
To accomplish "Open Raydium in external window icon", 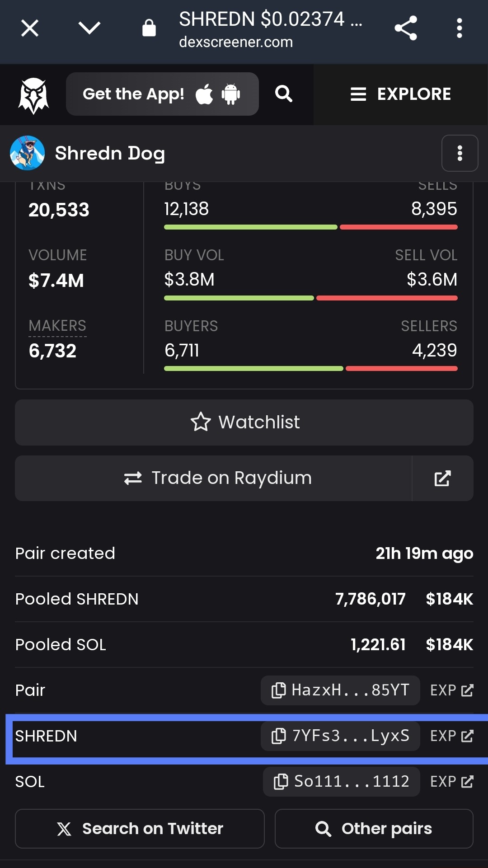I will click(442, 478).
